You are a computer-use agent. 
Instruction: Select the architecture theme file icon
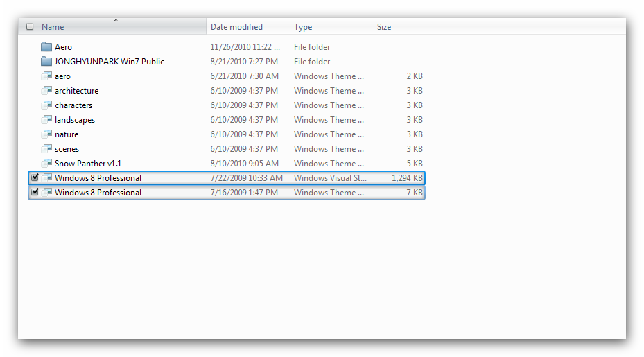(x=47, y=90)
